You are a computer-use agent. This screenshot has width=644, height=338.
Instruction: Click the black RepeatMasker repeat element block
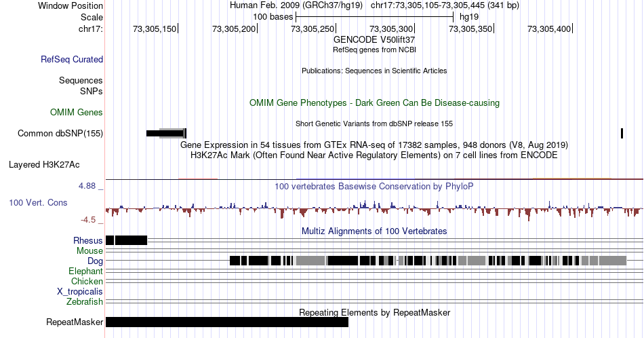[x=227, y=322]
